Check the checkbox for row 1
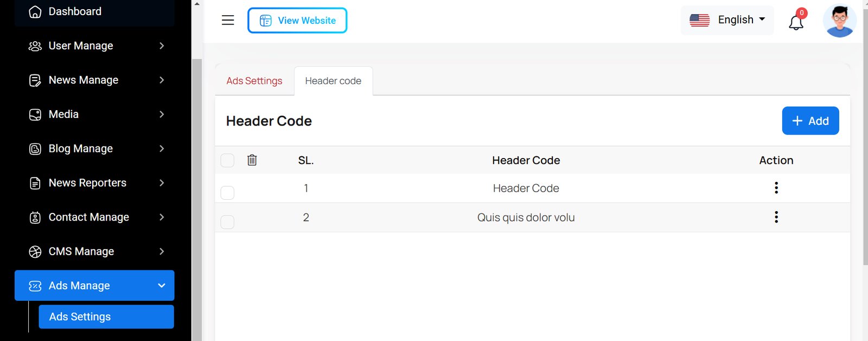 (x=228, y=193)
